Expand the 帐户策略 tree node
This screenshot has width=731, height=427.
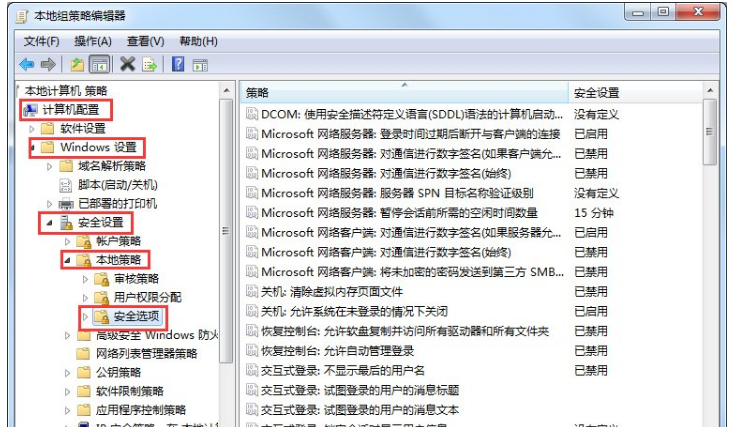pyautogui.click(x=67, y=241)
